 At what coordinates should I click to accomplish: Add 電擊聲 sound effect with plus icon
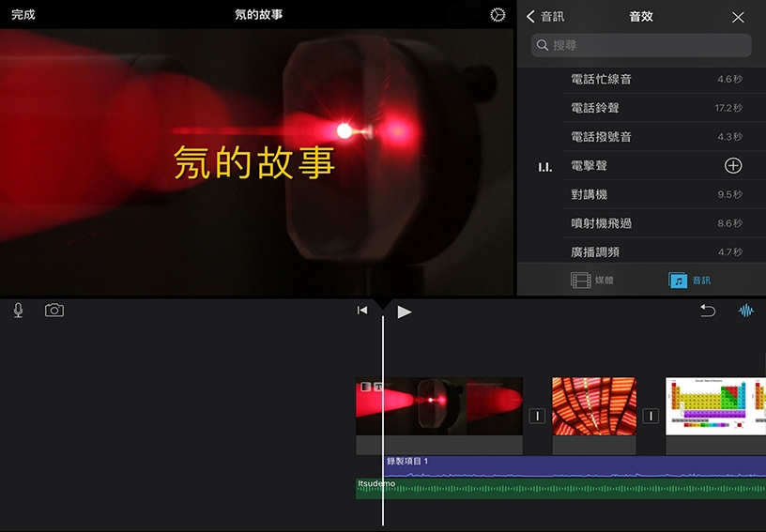point(733,165)
